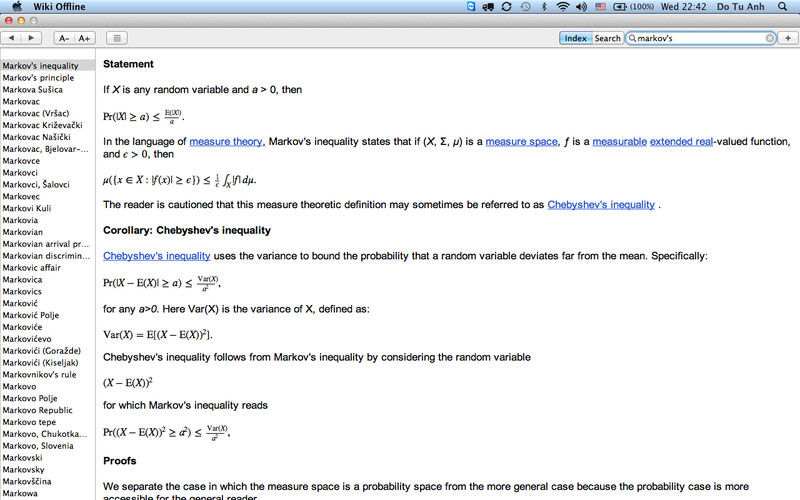Viewport: 800px width, 500px height.
Task: Clear the search field with the x icon
Action: coord(770,38)
